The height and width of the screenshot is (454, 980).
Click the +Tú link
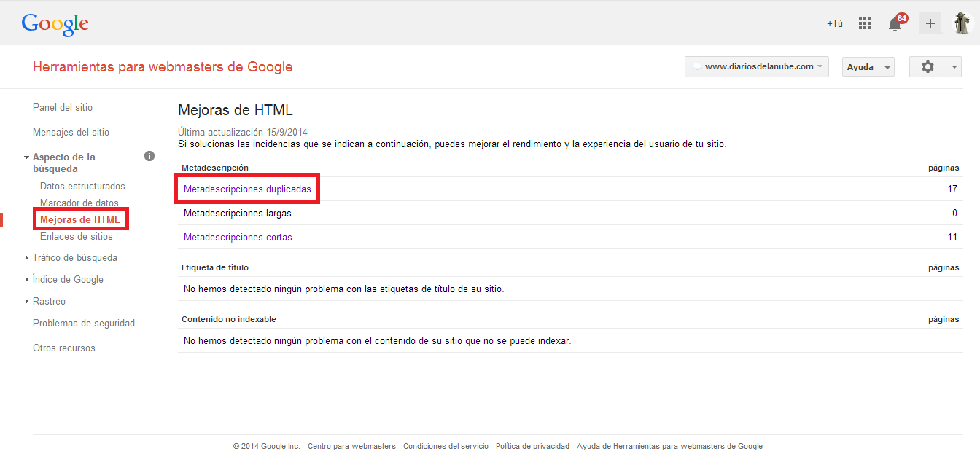point(834,23)
